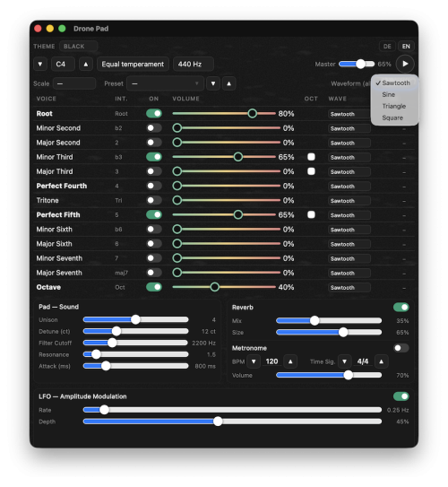448x487 pixels.
Task: Adjust the Unison slider
Action: click(x=135, y=319)
